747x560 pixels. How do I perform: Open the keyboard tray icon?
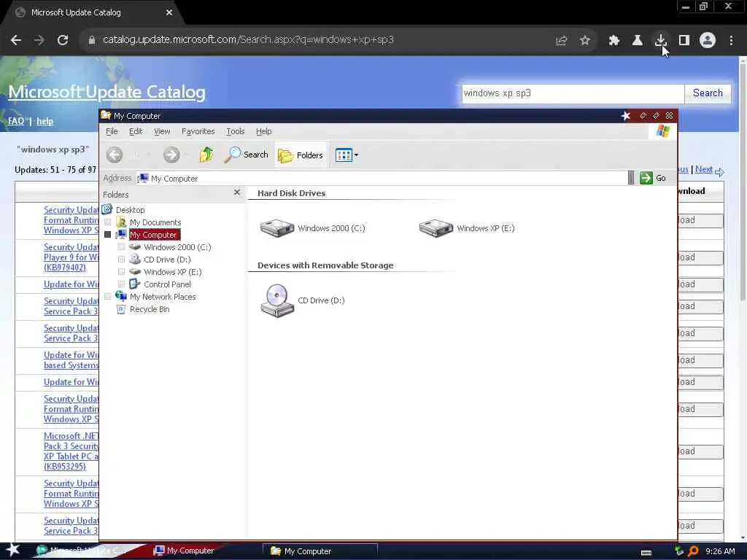point(646,553)
